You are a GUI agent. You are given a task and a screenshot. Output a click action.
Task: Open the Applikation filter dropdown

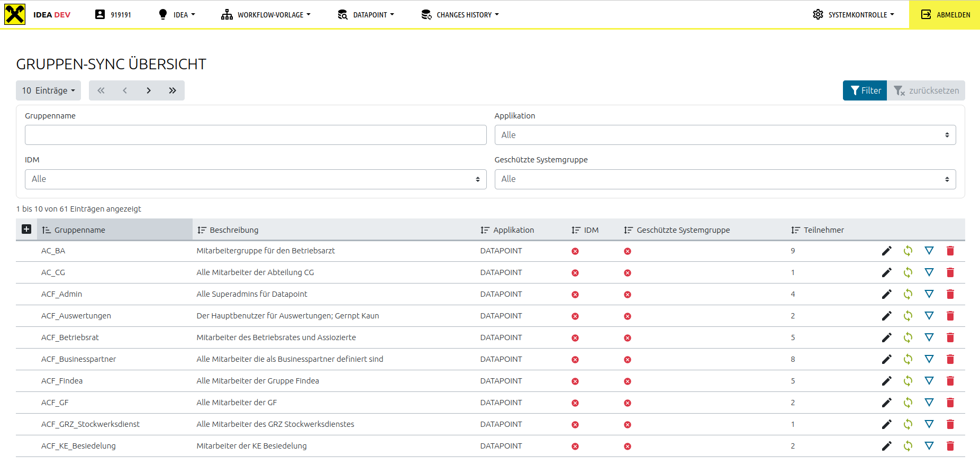725,135
